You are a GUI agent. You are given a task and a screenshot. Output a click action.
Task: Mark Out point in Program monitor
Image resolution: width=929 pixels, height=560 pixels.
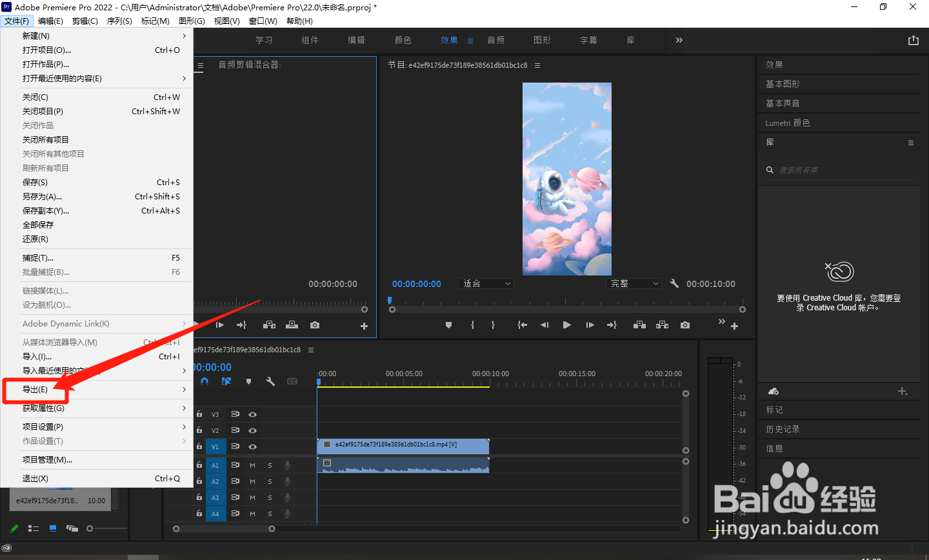tap(493, 325)
